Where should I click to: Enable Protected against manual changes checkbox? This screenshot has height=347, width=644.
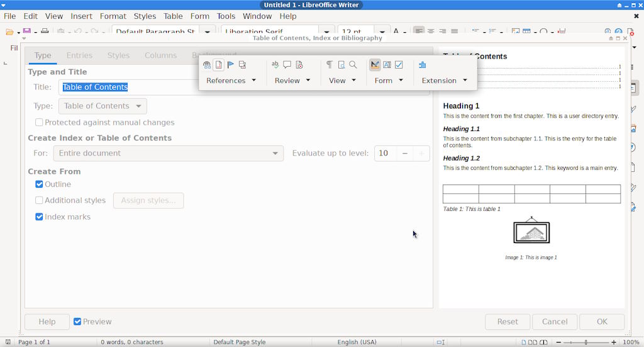point(39,123)
